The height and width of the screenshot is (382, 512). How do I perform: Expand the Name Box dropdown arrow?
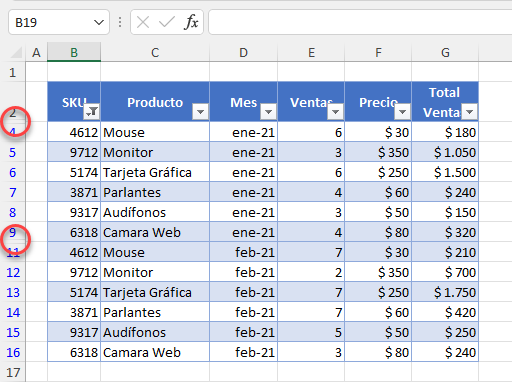99,22
